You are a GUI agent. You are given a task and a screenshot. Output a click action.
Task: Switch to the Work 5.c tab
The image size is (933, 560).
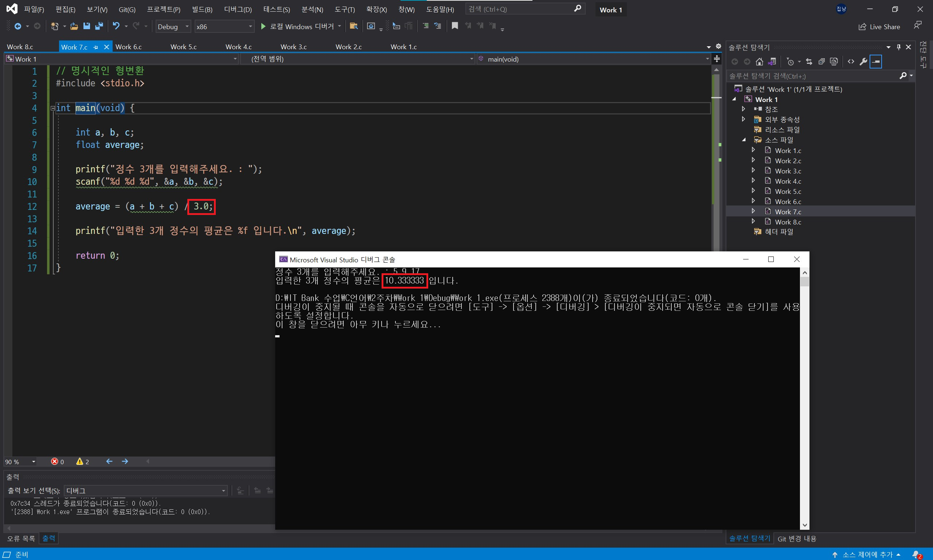point(183,47)
